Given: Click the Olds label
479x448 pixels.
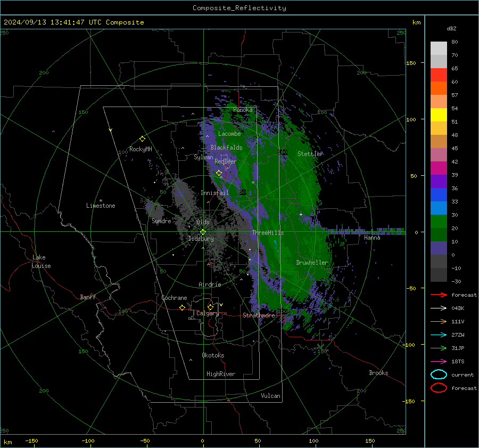Looking at the screenshot, I should 203,222.
